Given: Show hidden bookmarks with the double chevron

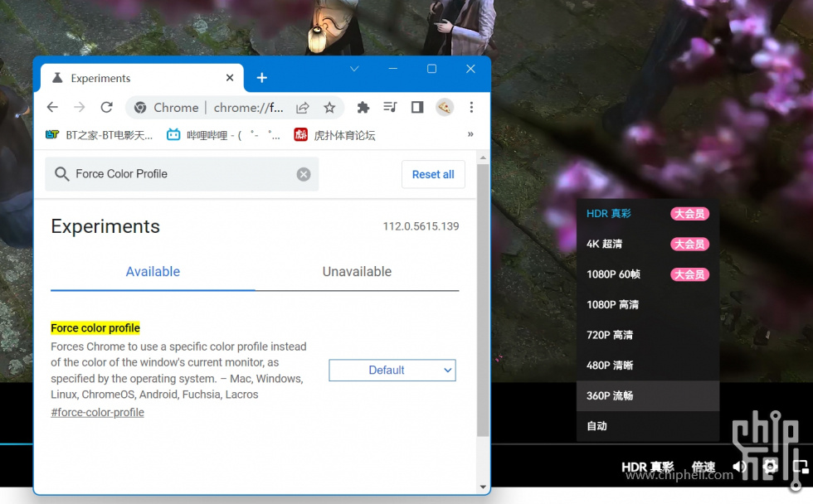Looking at the screenshot, I should click(470, 134).
